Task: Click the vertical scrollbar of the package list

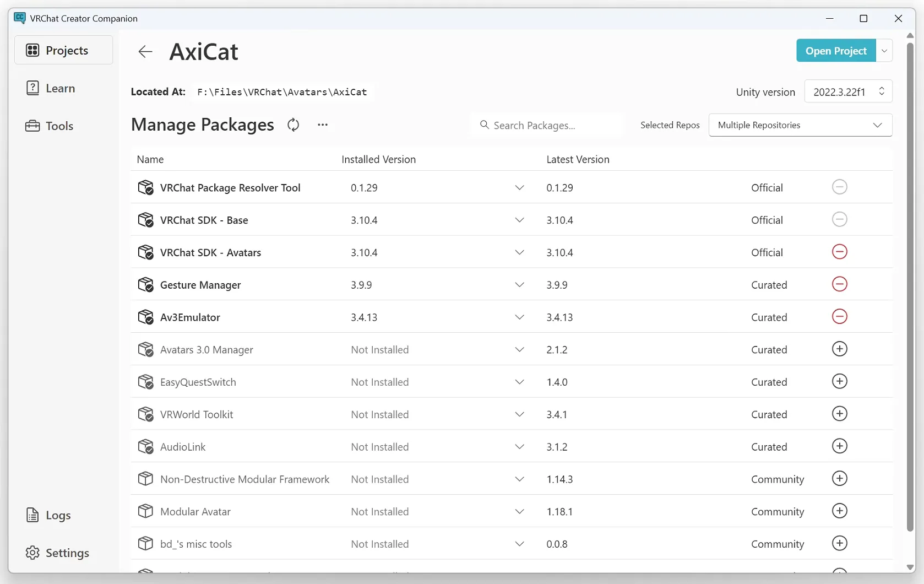Action: (910, 286)
